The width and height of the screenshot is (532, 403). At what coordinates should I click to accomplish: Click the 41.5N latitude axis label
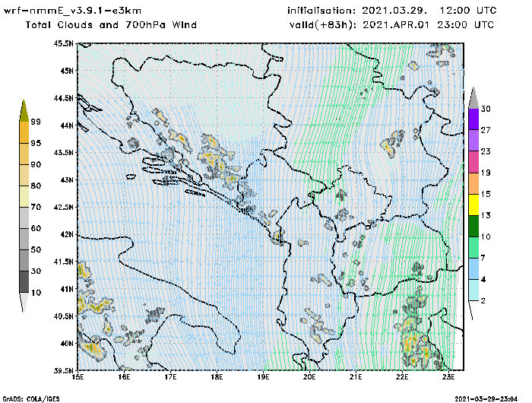[x=63, y=262]
